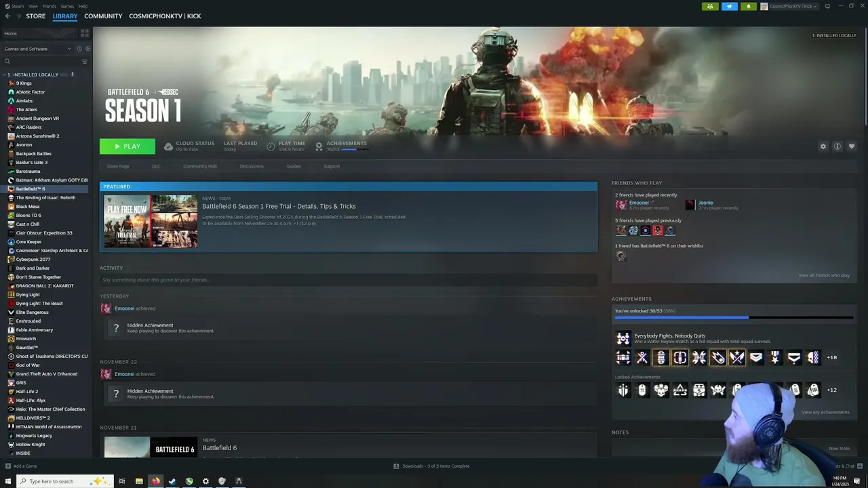The width and height of the screenshot is (868, 488).
Task: Click the green PLAY button
Action: [127, 146]
